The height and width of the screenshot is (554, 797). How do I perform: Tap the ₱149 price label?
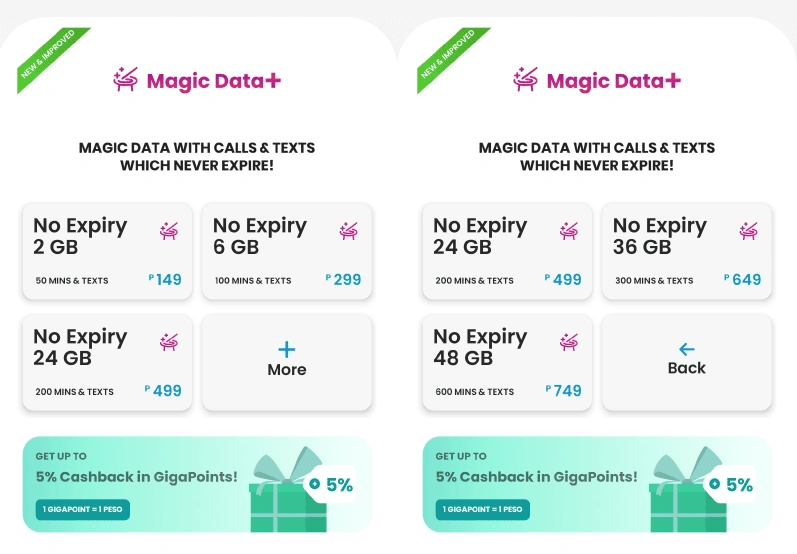(x=166, y=280)
